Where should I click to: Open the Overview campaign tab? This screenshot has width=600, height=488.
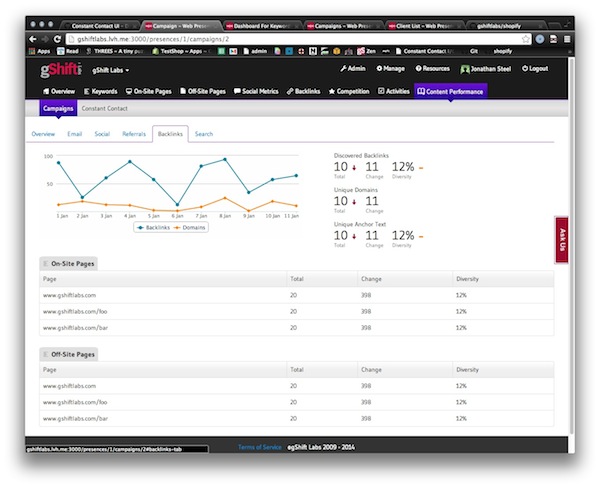coord(43,134)
